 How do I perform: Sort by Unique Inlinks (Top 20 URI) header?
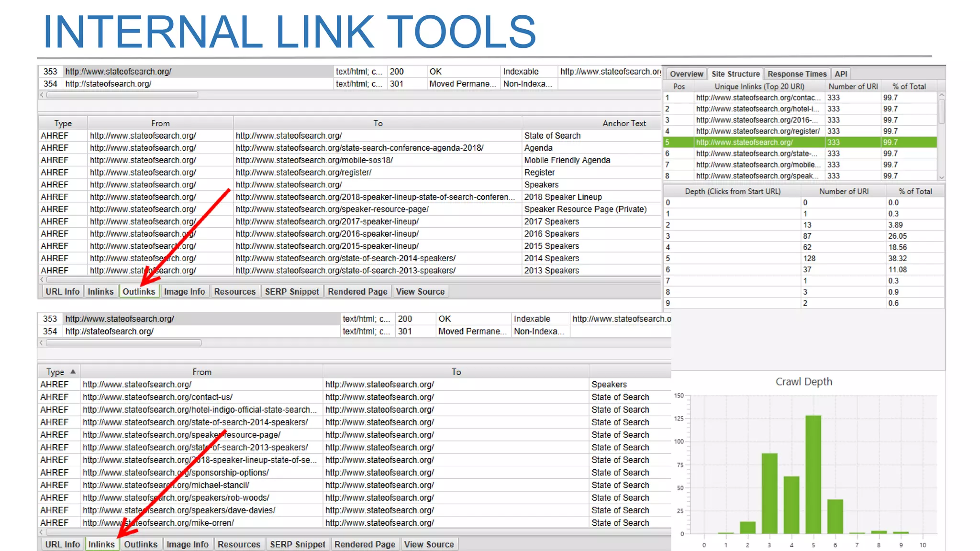click(759, 87)
